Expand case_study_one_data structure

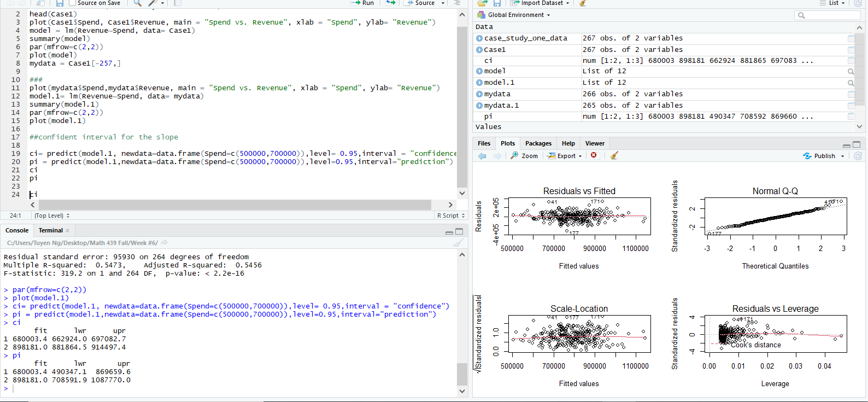pos(479,38)
